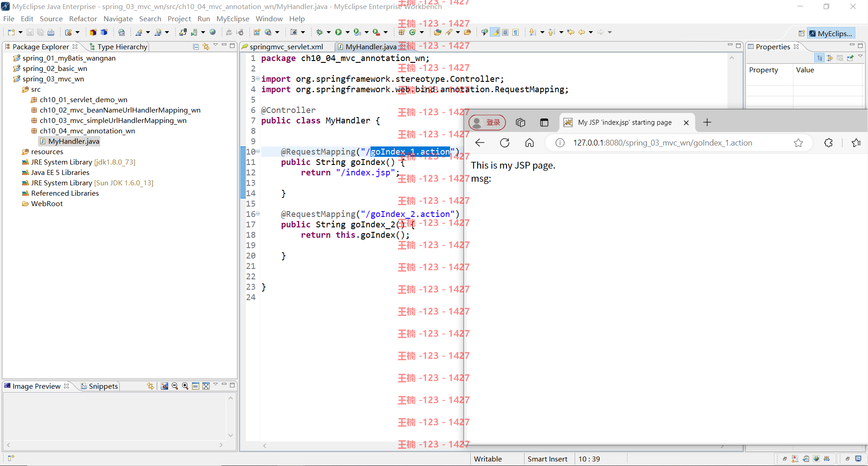Add this page to browser favorites star
This screenshot has height=466, width=868.
798,143
